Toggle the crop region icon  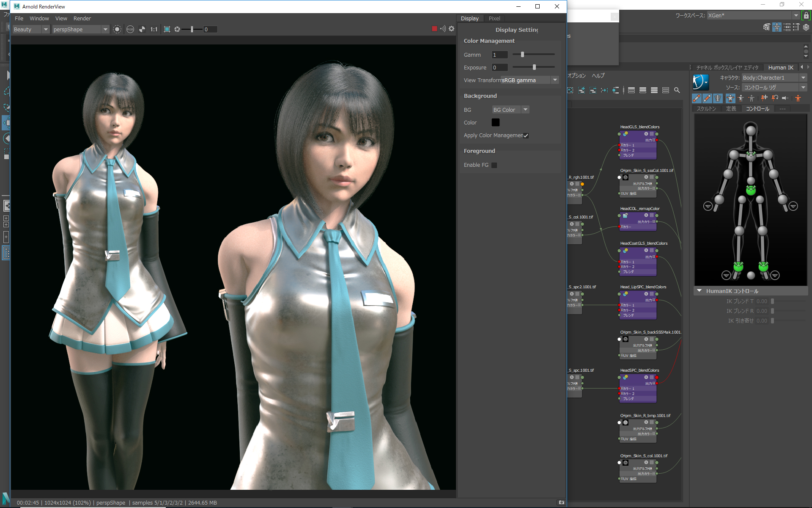point(167,29)
